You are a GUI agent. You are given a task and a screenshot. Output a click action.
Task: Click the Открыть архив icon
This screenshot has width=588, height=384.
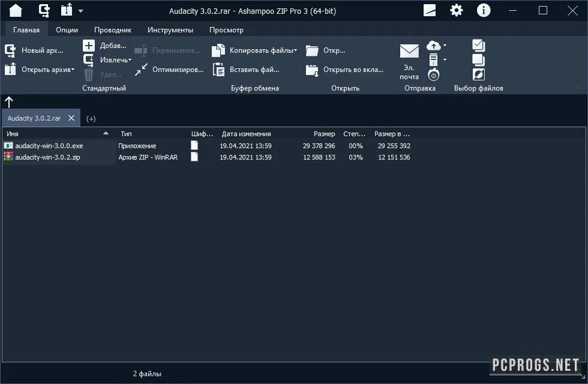click(x=10, y=69)
